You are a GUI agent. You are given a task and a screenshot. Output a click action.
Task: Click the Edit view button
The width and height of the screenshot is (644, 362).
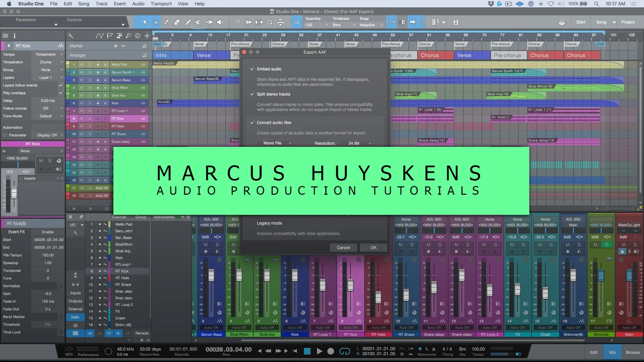point(594,353)
